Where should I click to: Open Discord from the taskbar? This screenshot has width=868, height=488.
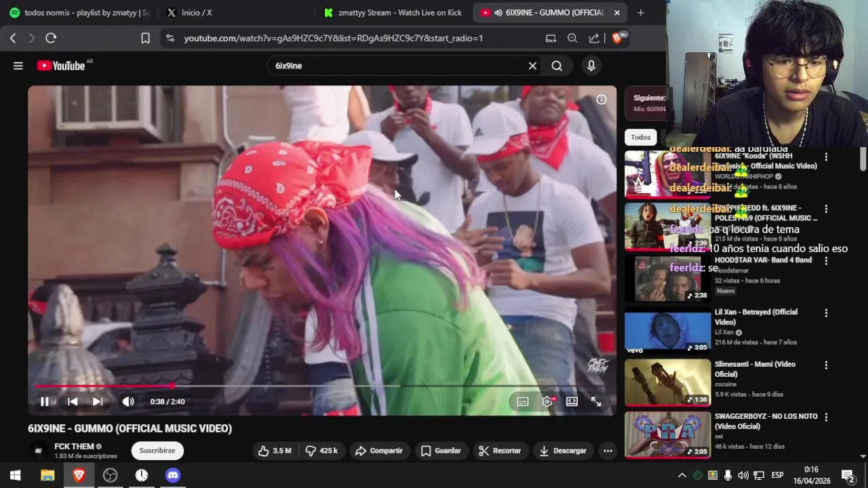point(173,475)
